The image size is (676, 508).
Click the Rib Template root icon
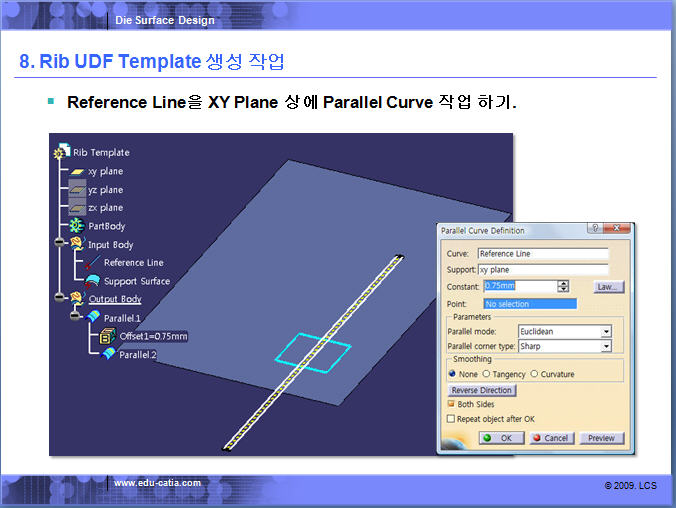click(x=62, y=153)
